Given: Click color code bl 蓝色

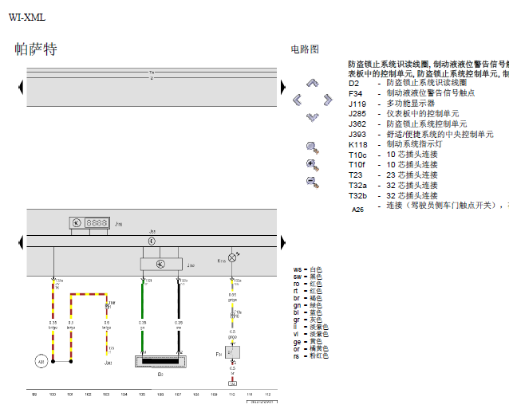Looking at the screenshot, I should tap(308, 312).
